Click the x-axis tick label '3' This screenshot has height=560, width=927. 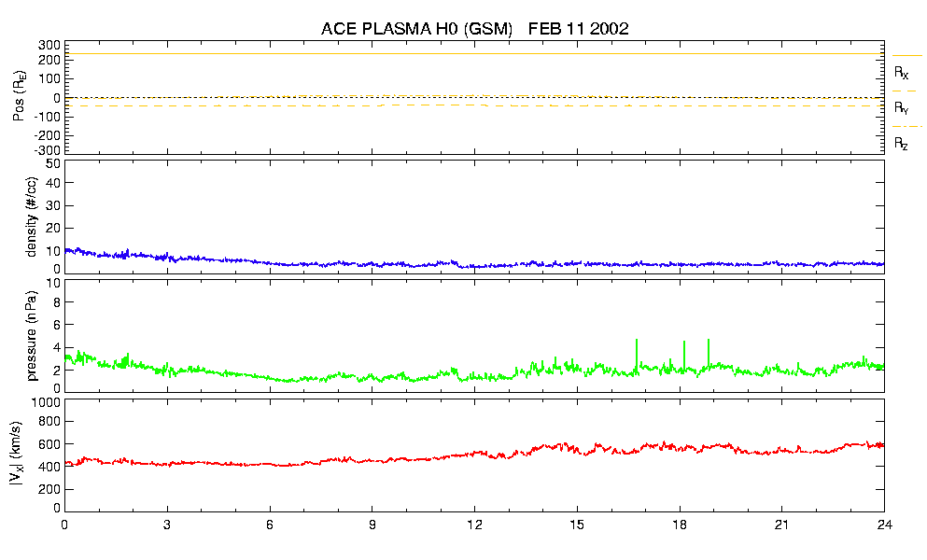[x=167, y=525]
